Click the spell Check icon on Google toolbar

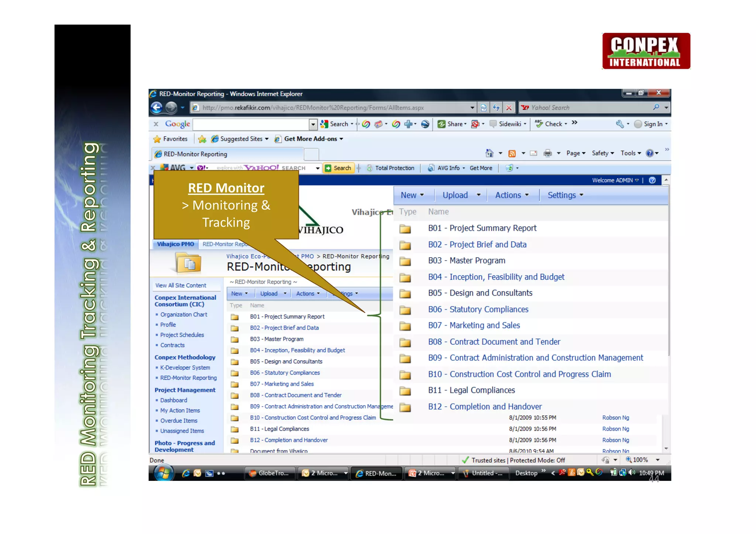pos(539,124)
